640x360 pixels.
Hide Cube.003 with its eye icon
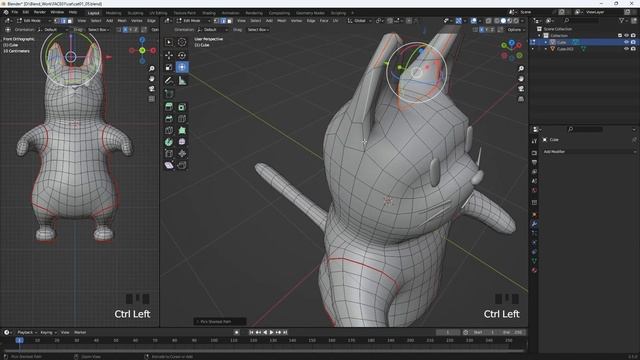pos(627,49)
